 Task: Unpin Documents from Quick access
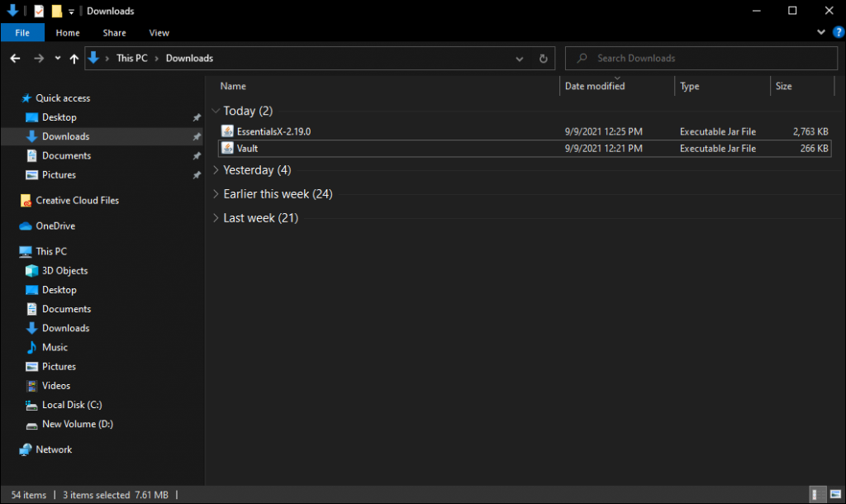(x=197, y=156)
